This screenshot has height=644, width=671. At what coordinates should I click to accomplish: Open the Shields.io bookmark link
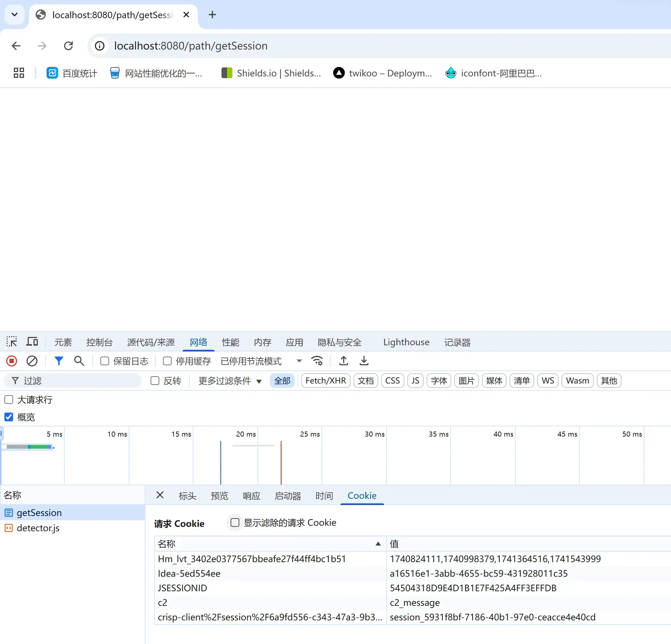pyautogui.click(x=271, y=73)
